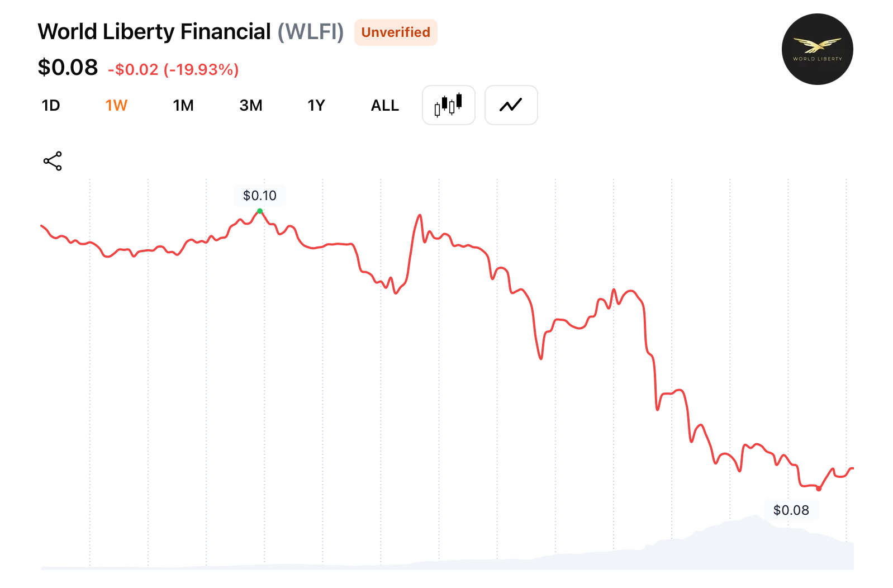
Task: Tap the eagle emblem on the logo
Action: click(x=817, y=44)
